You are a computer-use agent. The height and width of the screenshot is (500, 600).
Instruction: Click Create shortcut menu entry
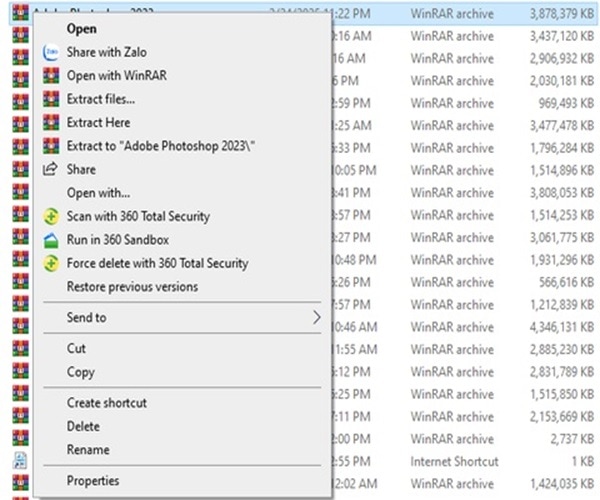click(x=106, y=403)
